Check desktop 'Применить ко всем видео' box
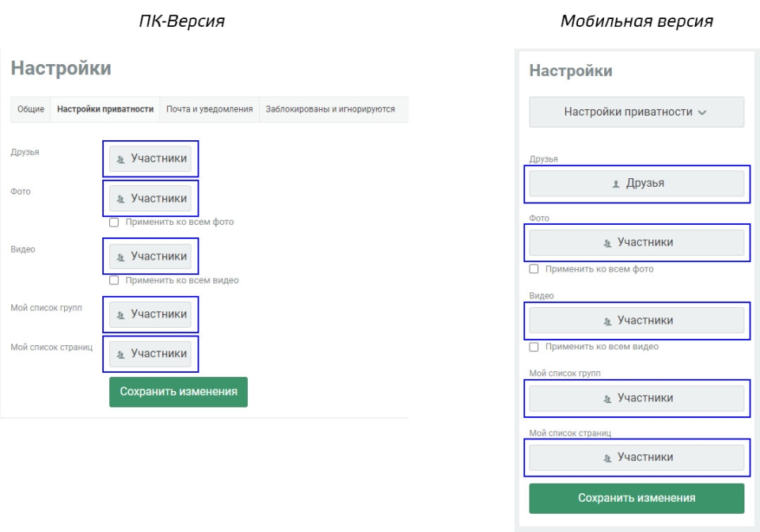760x532 pixels. tap(114, 280)
